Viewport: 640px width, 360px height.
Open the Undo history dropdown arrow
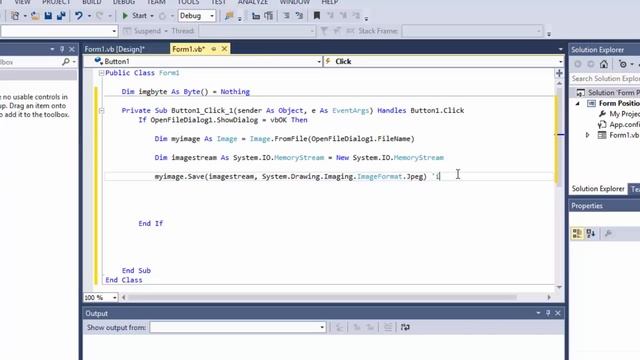pos(89,16)
